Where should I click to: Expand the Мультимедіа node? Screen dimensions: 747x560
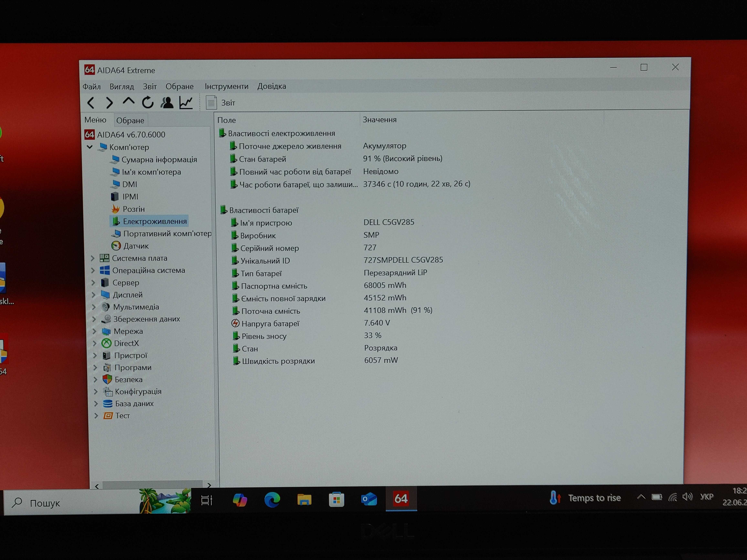(94, 307)
